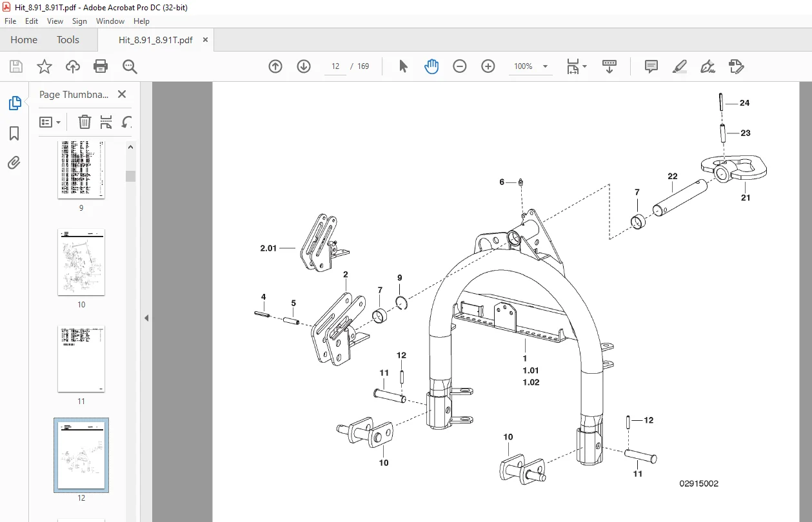Select page 9 thumbnail
This screenshot has width=812, height=522.
click(x=81, y=170)
